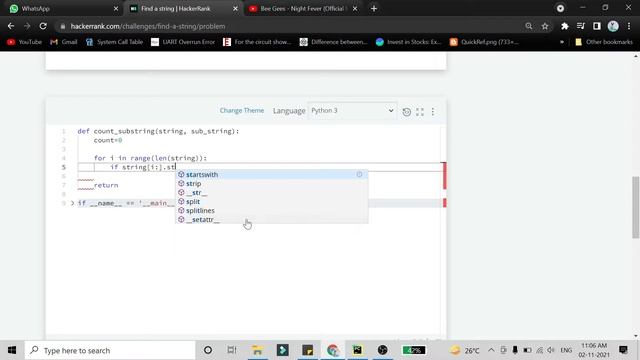The width and height of the screenshot is (640, 360).
Task: Bookmark this page with the star icon
Action: [x=545, y=26]
